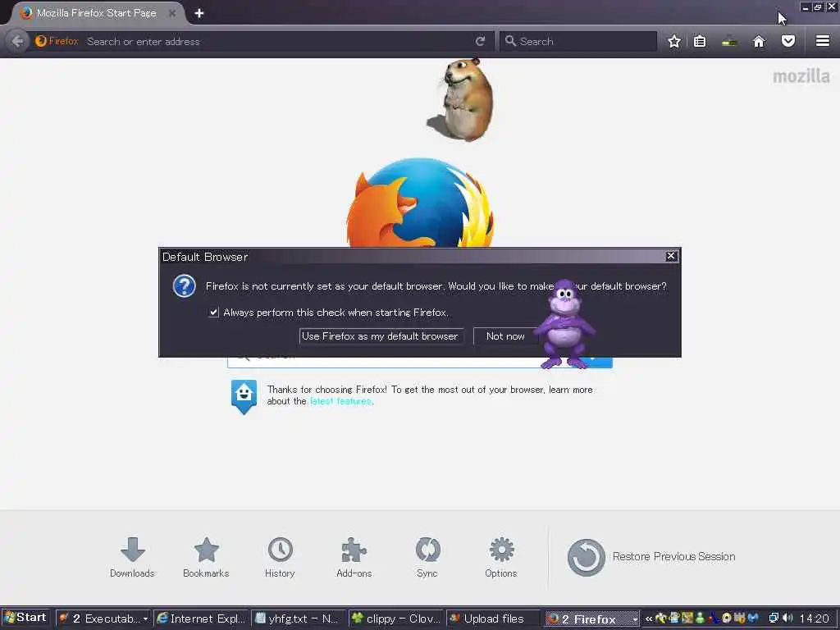Open the Firefox hamburger menu
840x630 pixels.
pos(823,41)
